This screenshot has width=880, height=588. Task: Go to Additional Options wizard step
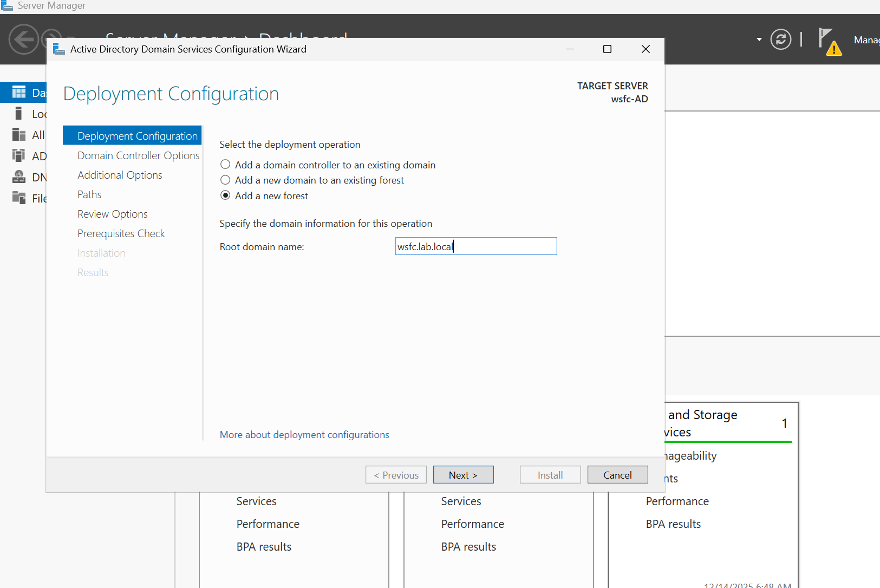pyautogui.click(x=120, y=175)
